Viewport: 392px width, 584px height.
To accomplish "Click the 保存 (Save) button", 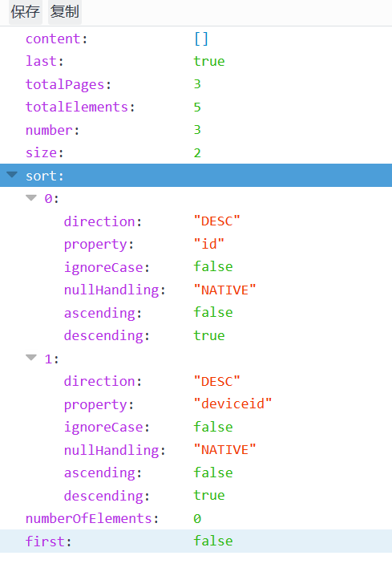I will [x=26, y=12].
